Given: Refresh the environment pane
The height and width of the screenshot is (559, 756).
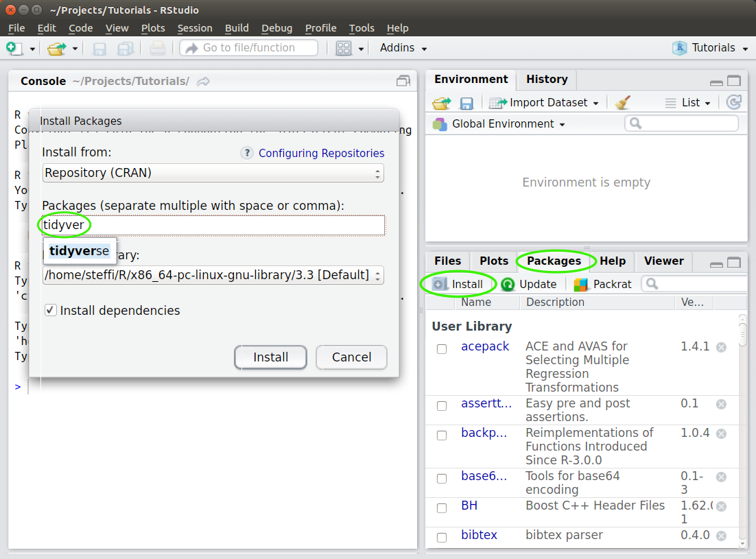Looking at the screenshot, I should 734,102.
